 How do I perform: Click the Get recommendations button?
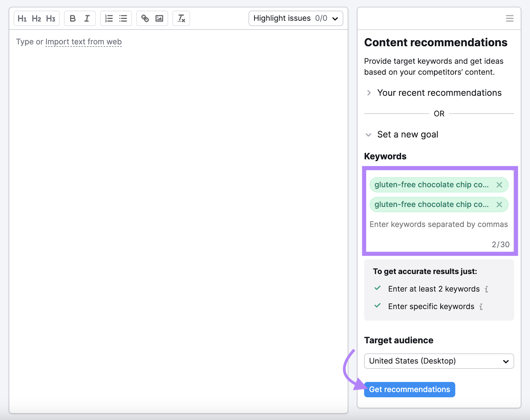(409, 390)
